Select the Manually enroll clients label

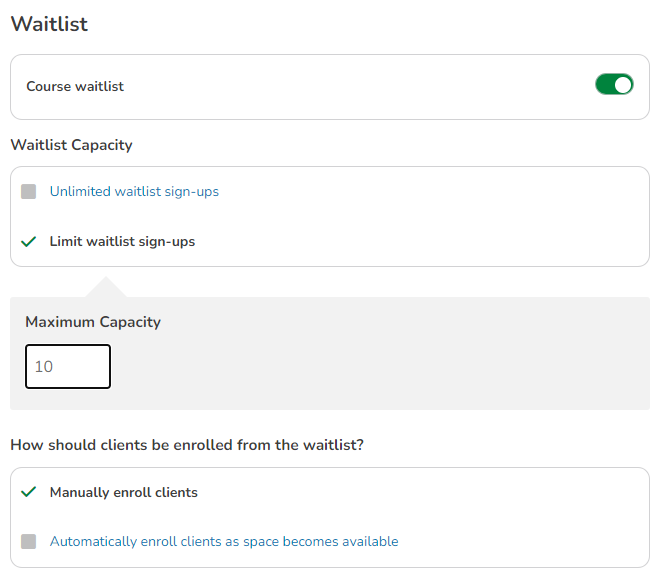(124, 492)
